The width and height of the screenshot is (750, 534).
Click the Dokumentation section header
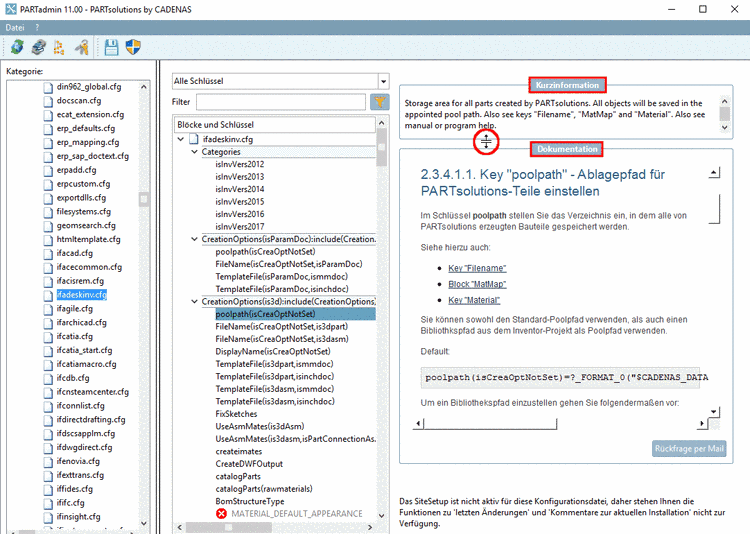coord(567,149)
